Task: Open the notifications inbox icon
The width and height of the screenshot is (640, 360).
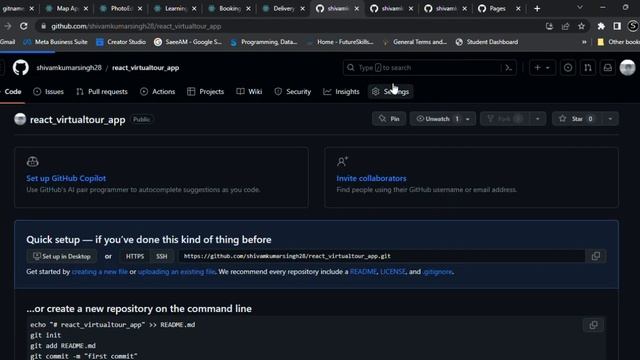Action: [x=608, y=68]
